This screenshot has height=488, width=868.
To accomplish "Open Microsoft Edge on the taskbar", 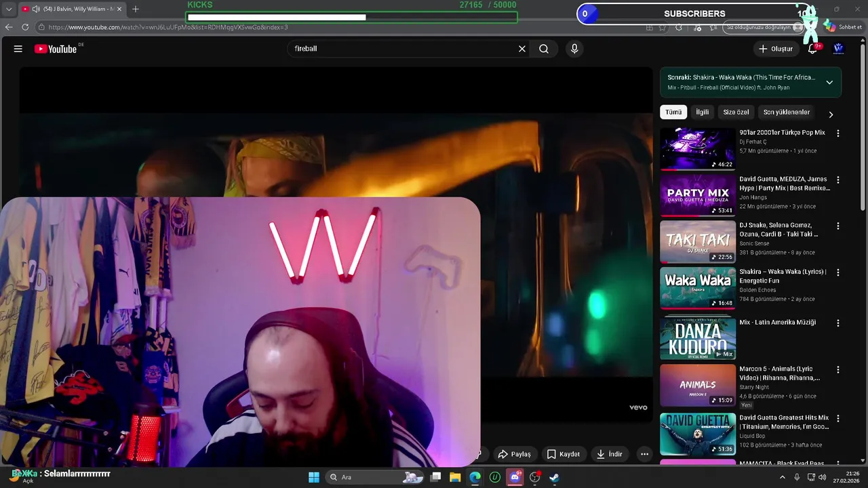I will click(475, 477).
